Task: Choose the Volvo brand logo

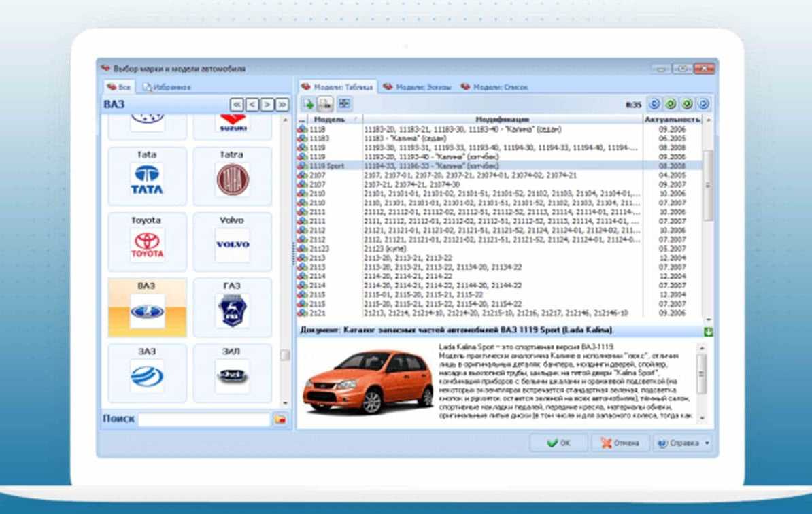Action: (232, 244)
